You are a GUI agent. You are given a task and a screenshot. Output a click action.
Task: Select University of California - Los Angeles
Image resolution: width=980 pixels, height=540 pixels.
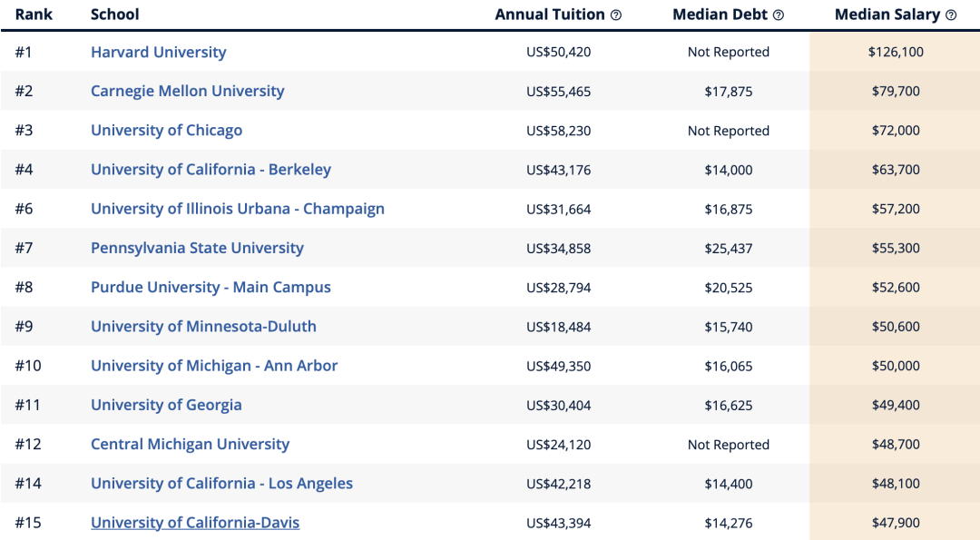tap(221, 484)
